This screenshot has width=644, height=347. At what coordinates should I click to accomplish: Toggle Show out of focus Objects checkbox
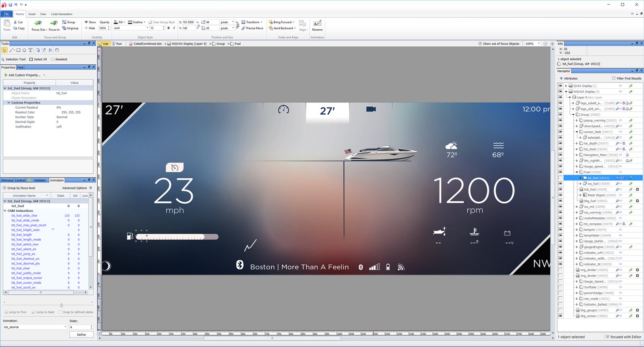click(480, 43)
